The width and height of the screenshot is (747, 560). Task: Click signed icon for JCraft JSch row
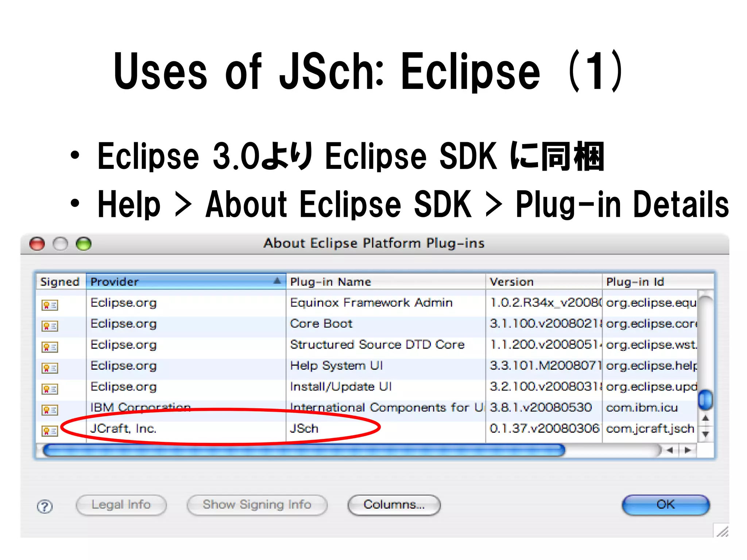(x=50, y=431)
